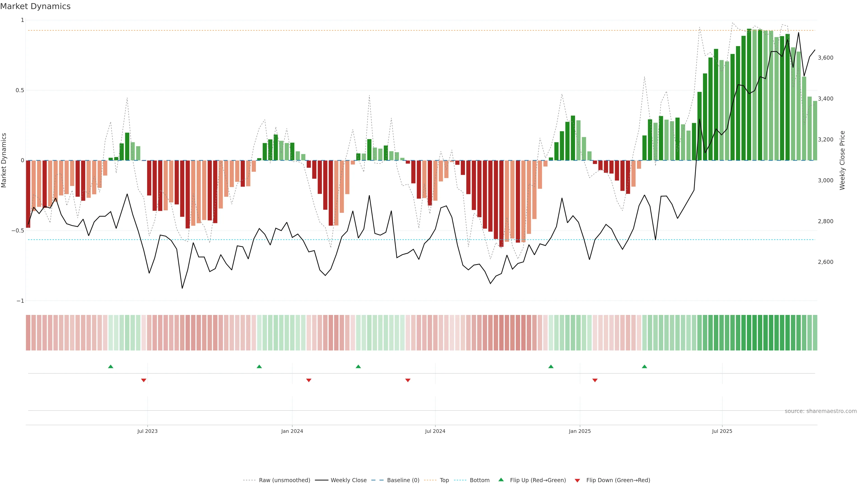Click the Jan 2025 x-axis label
868x488 pixels.
[580, 431]
